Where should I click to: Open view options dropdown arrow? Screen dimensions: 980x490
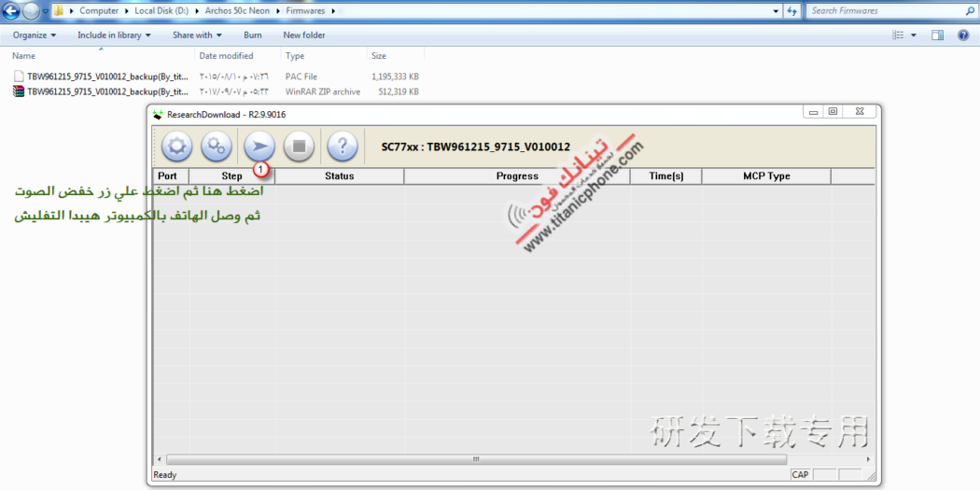914,35
